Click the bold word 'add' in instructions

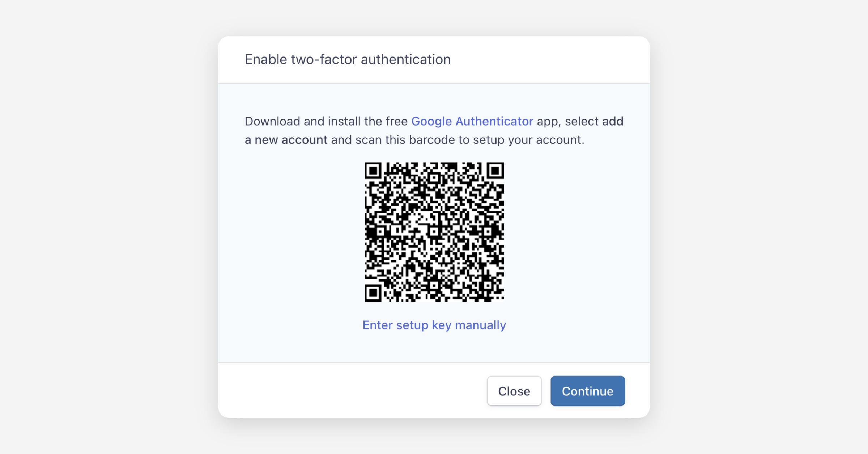(x=613, y=121)
